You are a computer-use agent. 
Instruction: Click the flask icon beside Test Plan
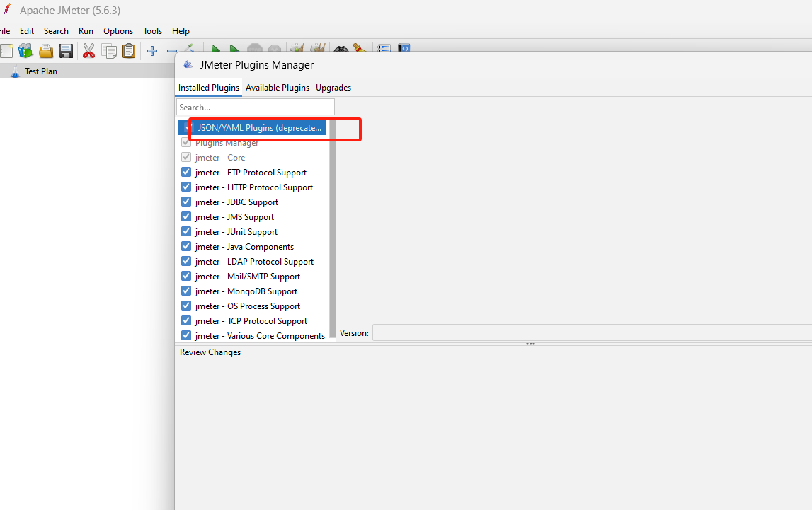(15, 71)
